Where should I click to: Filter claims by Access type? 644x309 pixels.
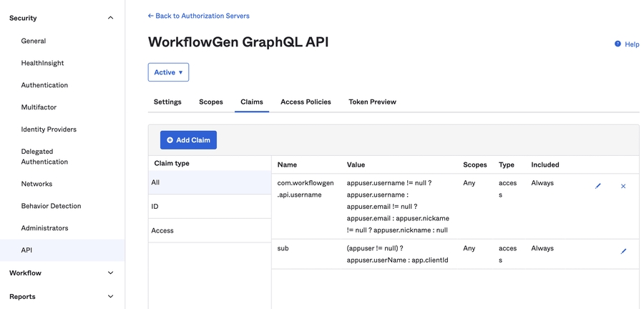[x=162, y=230]
